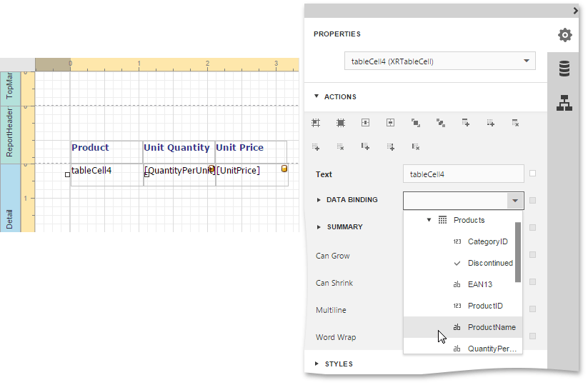588x385 pixels.
Task: Expand the STYLES section
Action: click(x=317, y=364)
